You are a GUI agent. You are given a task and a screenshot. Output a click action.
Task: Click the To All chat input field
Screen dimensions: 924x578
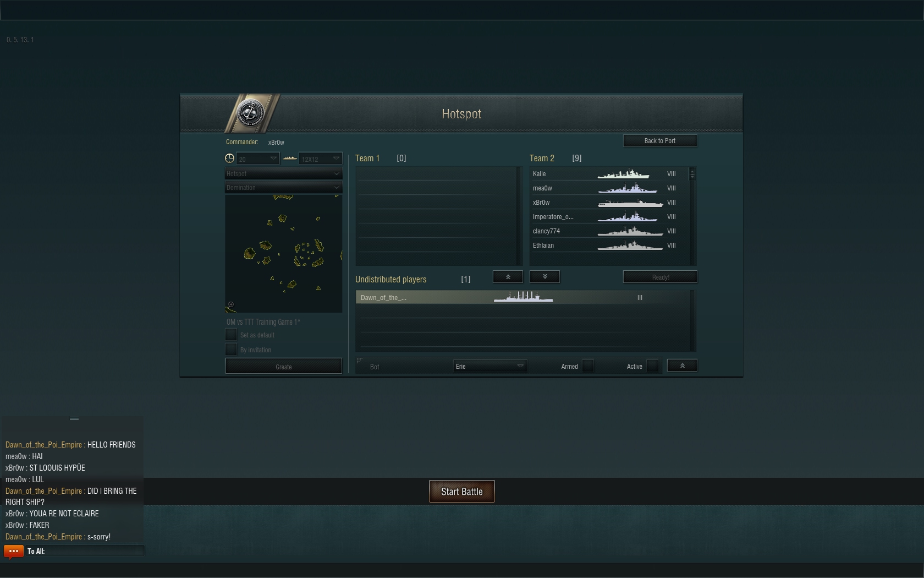85,551
